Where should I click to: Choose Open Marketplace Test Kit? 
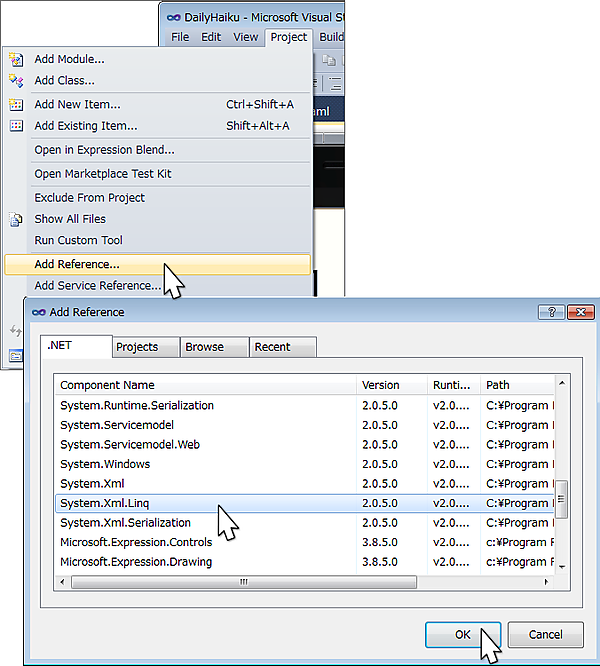[x=158, y=174]
